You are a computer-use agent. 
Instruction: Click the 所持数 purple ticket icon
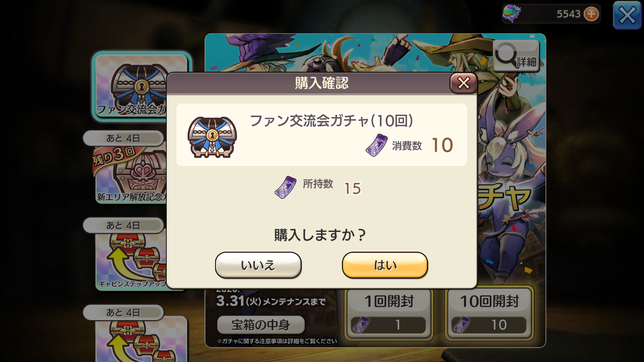coord(286,187)
